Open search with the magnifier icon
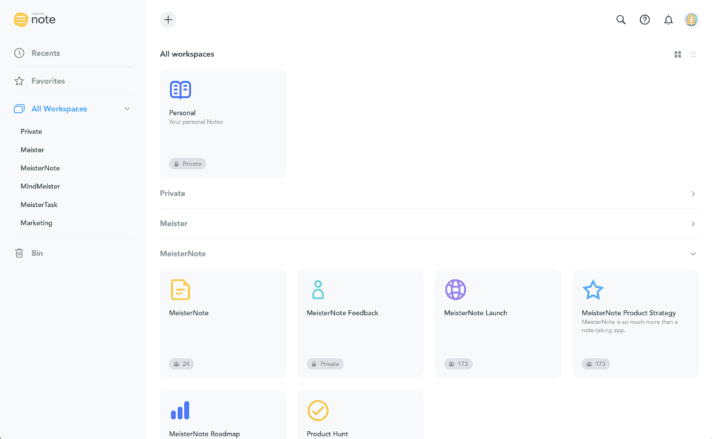 click(x=621, y=19)
